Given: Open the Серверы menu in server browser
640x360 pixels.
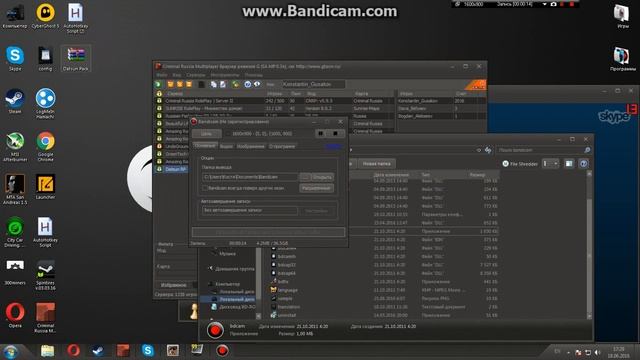Looking at the screenshot, I should click(196, 75).
